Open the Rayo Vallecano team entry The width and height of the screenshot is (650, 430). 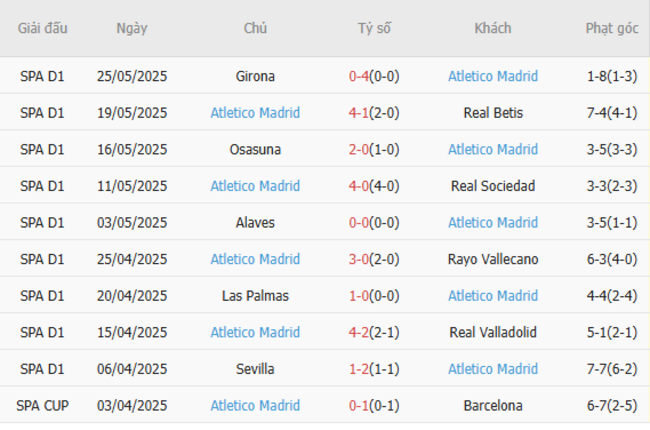click(492, 259)
